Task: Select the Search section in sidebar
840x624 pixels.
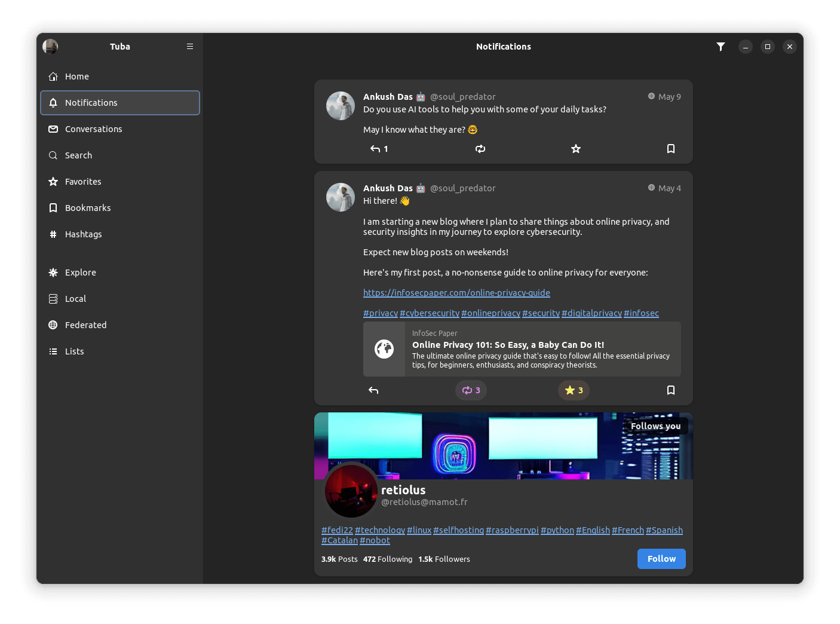Action: [78, 155]
